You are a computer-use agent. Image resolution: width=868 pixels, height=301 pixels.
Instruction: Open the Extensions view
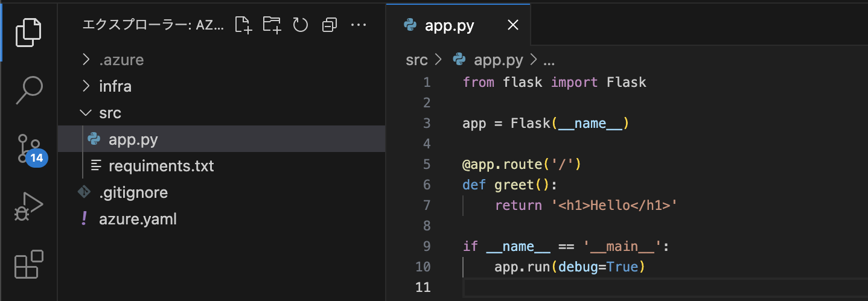[28, 264]
